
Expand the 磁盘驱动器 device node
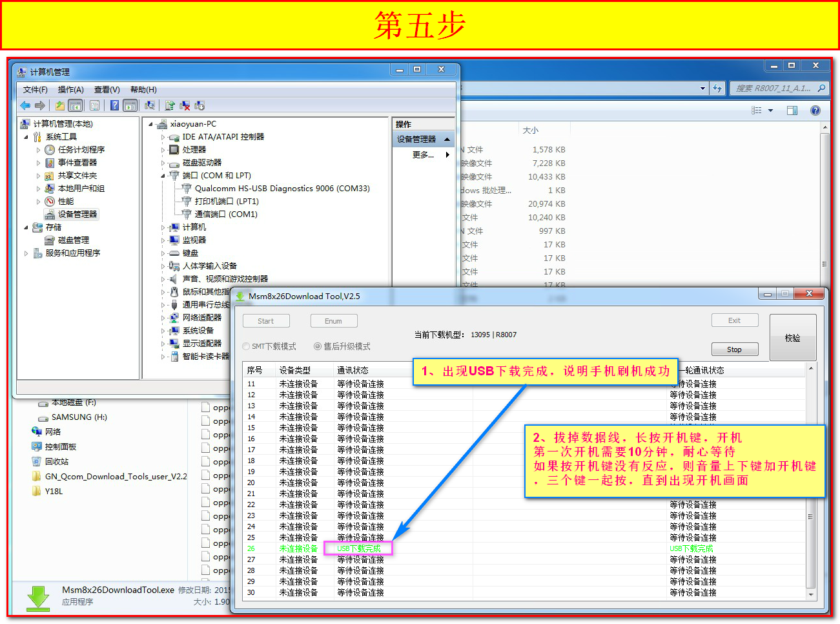point(163,163)
